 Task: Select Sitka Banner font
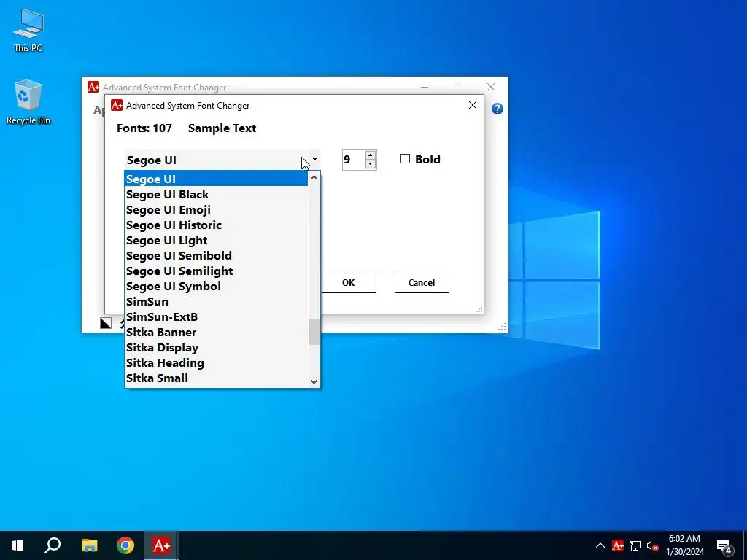point(216,332)
